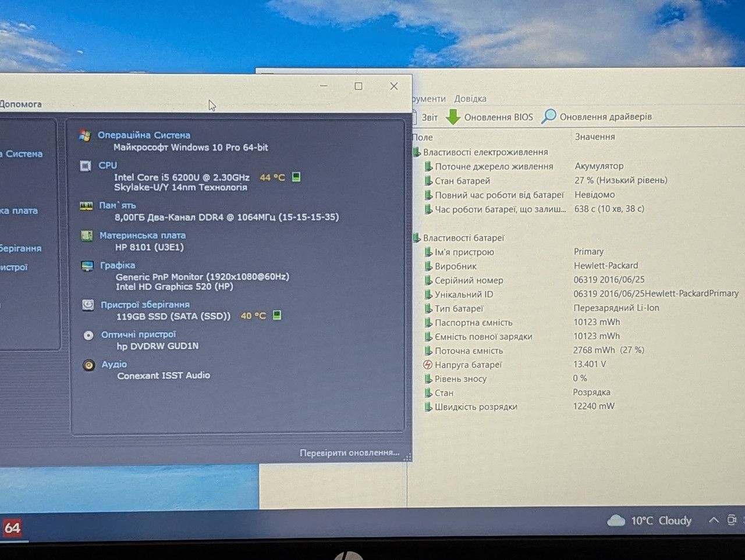Select the Пам'ять RAM icon in Speccy
Screen dimensions: 745x560
click(x=86, y=206)
